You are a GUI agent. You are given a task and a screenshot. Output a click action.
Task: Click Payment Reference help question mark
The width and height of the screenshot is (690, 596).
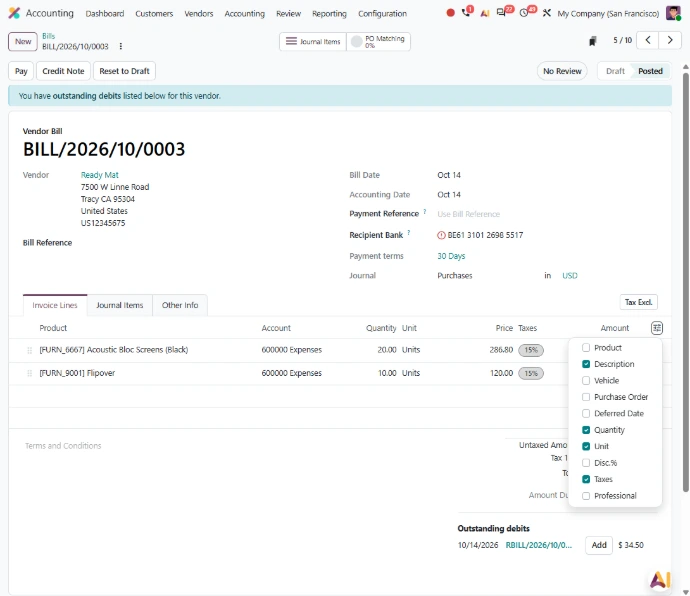pos(425,212)
